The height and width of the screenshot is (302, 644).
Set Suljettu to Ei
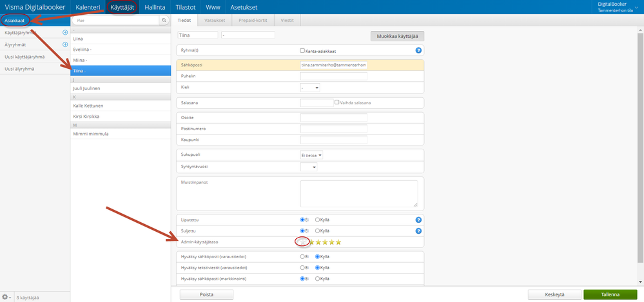point(303,231)
